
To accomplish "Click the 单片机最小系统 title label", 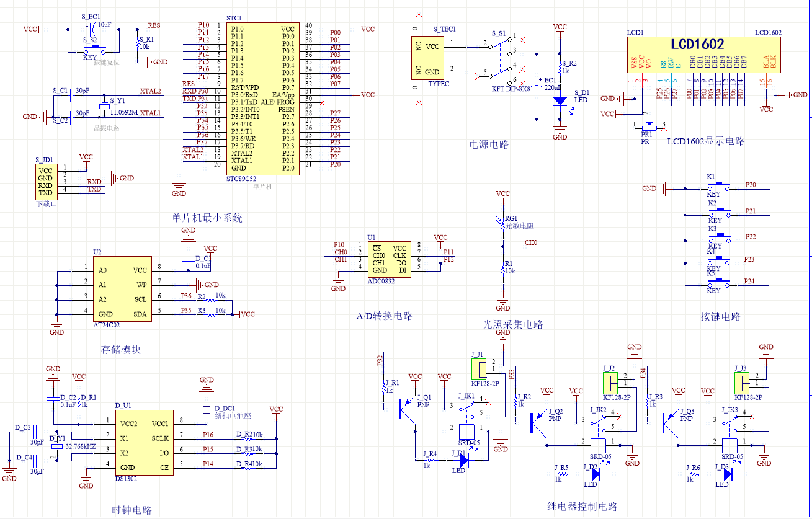I will click(x=207, y=218).
